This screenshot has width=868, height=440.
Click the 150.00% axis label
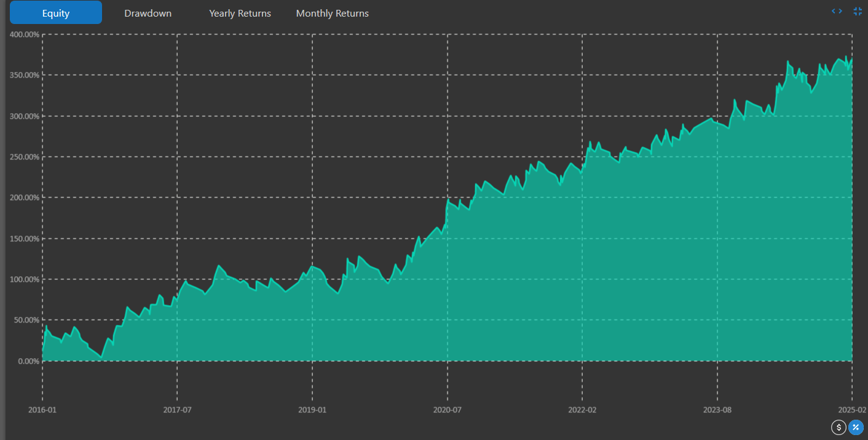25,239
